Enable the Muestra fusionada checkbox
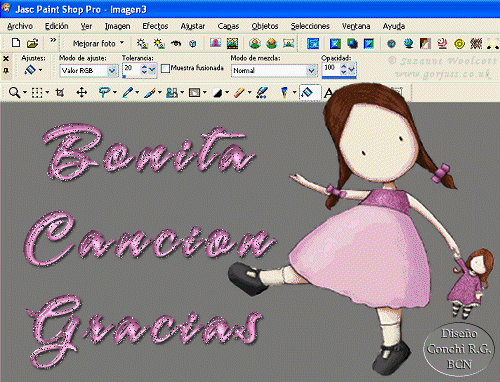This screenshot has width=500, height=382. [x=165, y=68]
